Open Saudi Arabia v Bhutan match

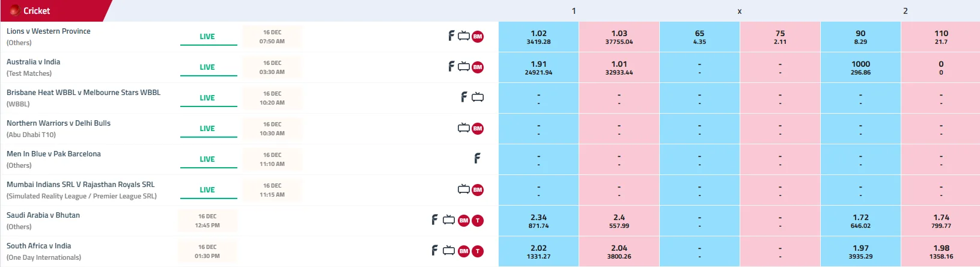click(x=43, y=215)
